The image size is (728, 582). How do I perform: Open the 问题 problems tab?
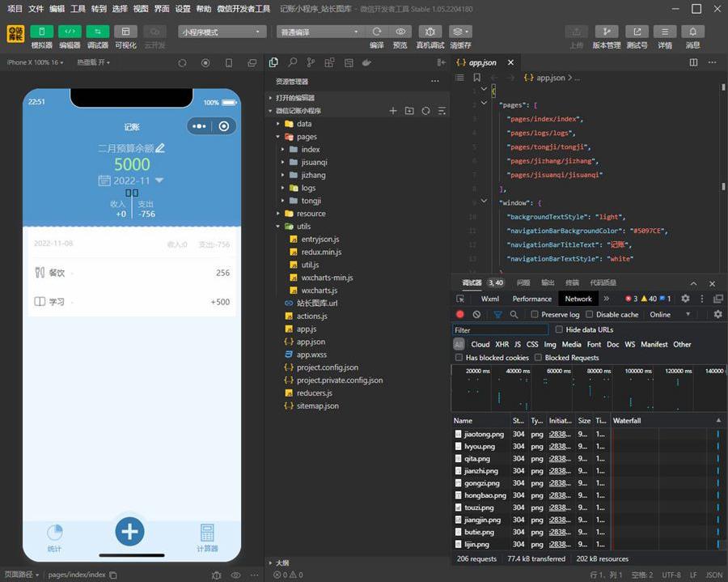click(x=523, y=283)
